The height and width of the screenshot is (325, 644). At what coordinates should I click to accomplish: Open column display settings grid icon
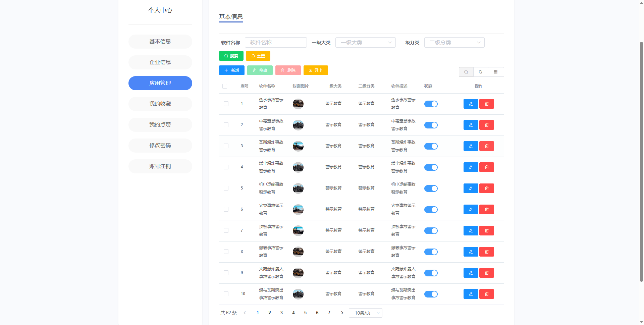(x=496, y=72)
